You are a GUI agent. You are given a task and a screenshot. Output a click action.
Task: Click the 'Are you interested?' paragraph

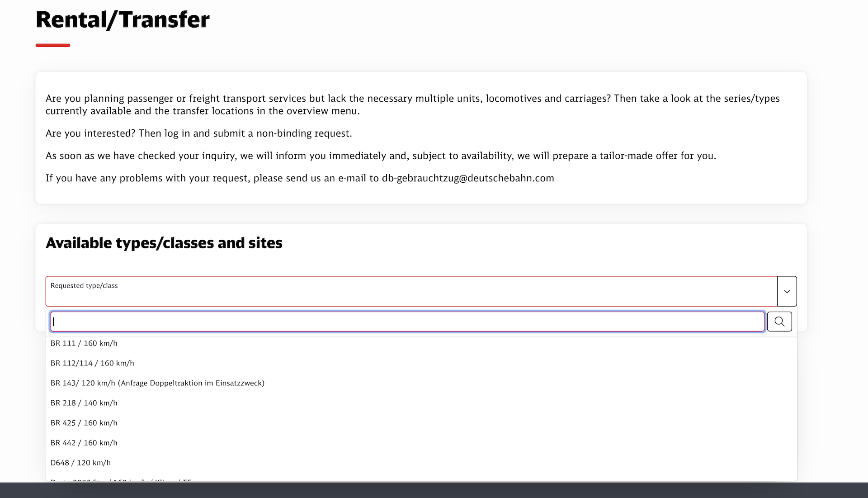198,133
